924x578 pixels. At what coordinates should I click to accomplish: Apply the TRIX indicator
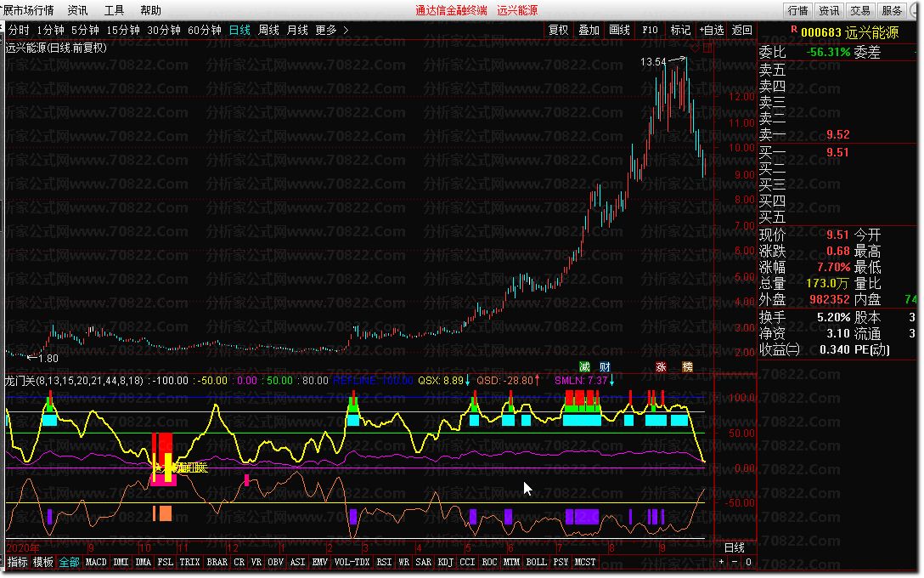[189, 562]
